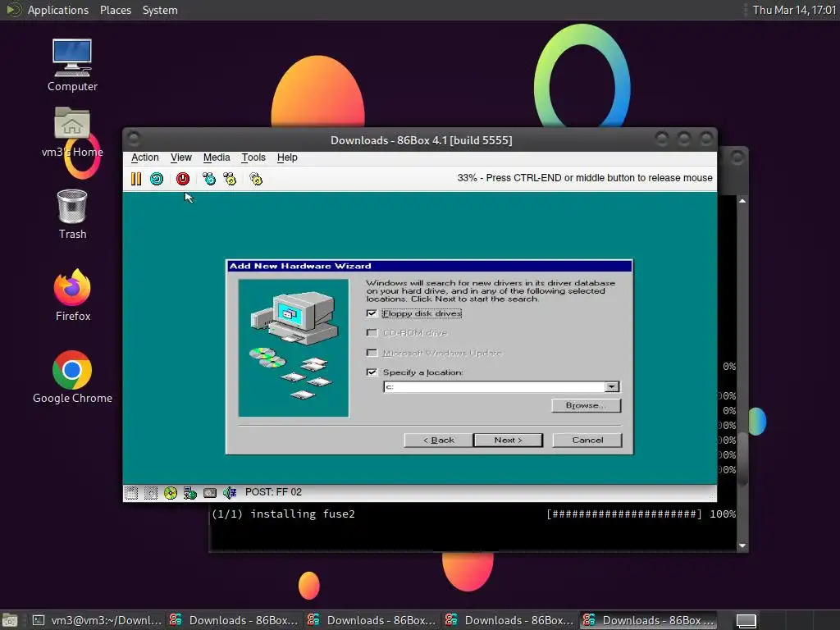
Task: Switch to fourth Downloads - 86Box taskbar entry
Action: [650, 621]
